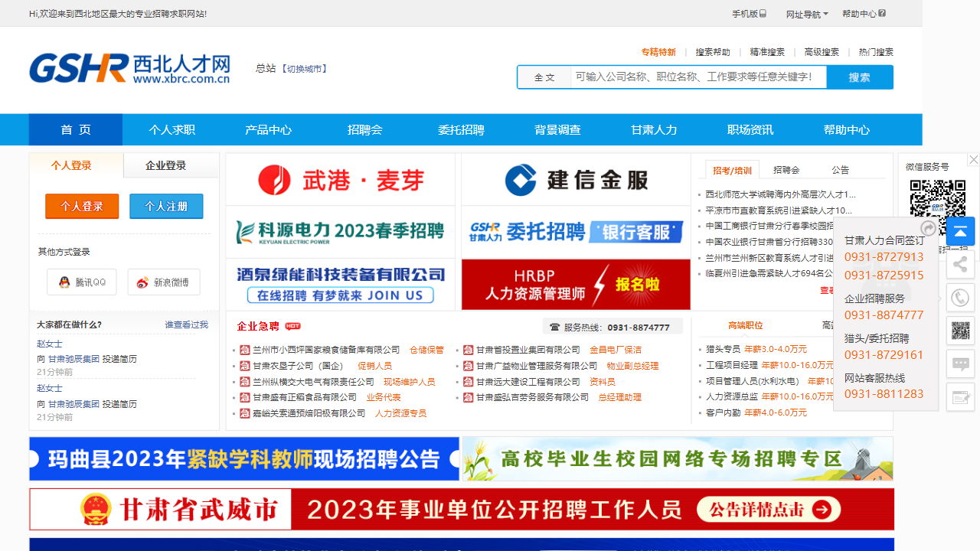Go to 产品中心 in navigation bar
This screenshot has height=551, width=980.
coord(269,129)
